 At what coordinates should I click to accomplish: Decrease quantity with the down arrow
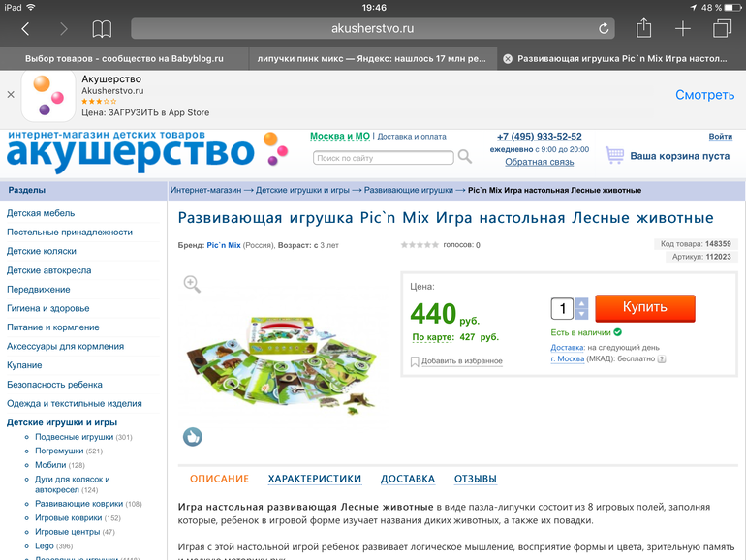(x=581, y=314)
